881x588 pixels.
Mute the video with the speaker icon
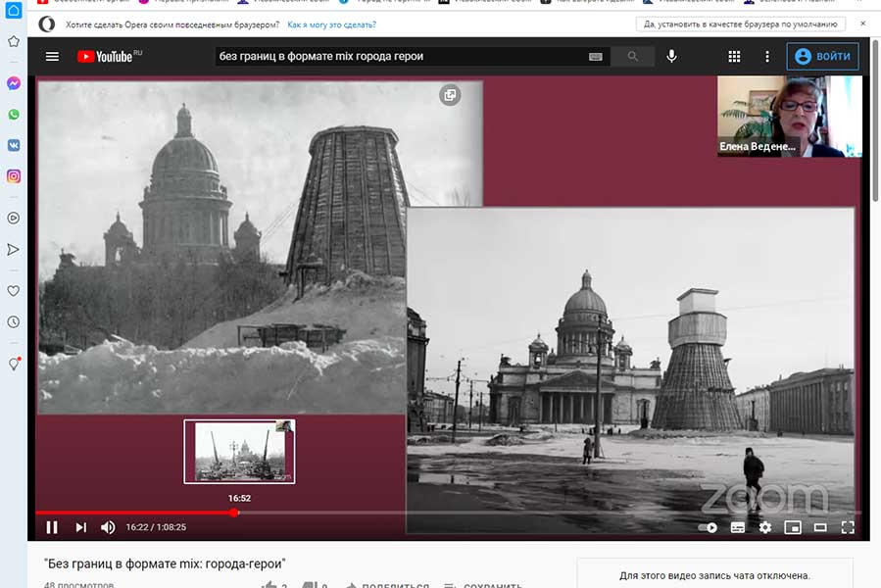coord(108,527)
